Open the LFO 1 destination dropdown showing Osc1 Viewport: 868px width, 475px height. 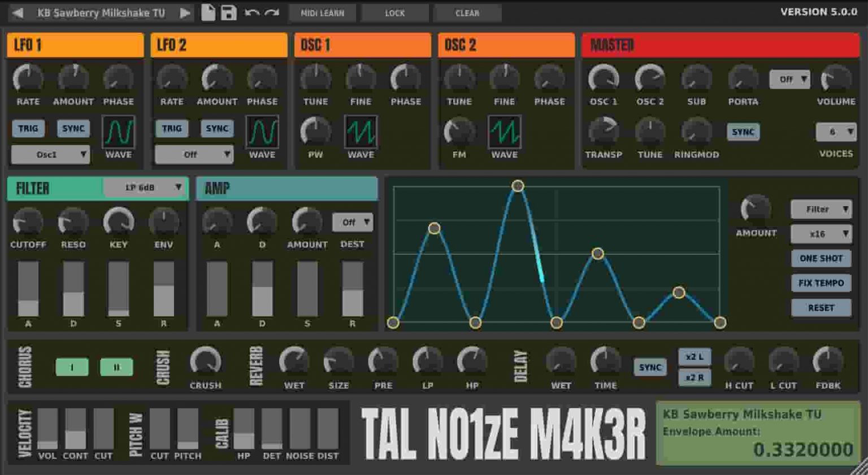[x=50, y=154]
